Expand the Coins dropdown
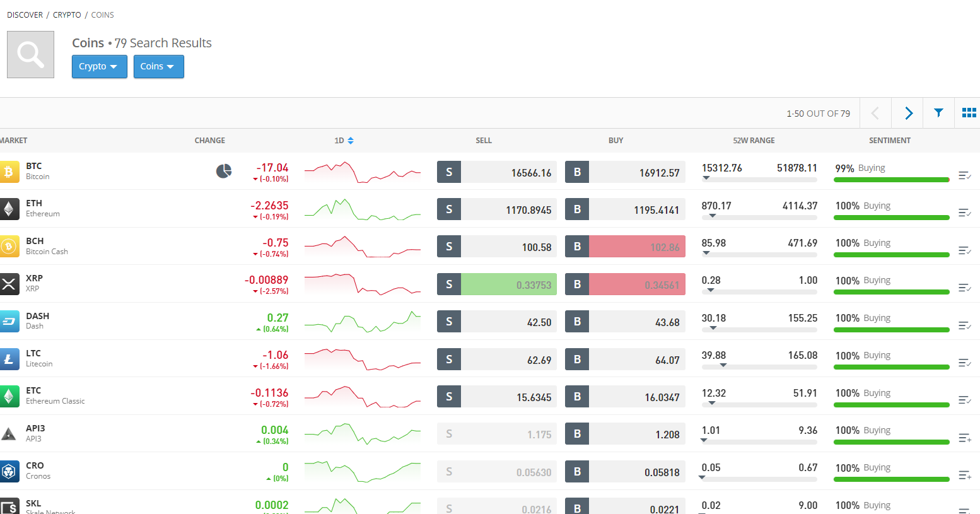The height and width of the screenshot is (514, 980). click(158, 66)
